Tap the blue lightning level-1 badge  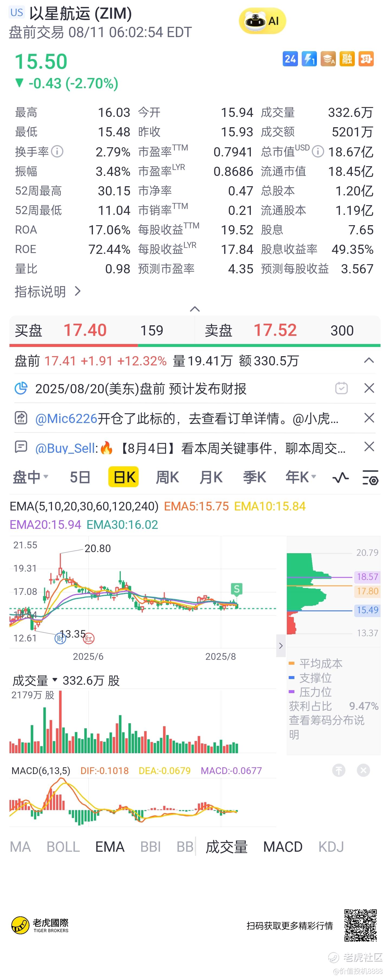[x=309, y=59]
